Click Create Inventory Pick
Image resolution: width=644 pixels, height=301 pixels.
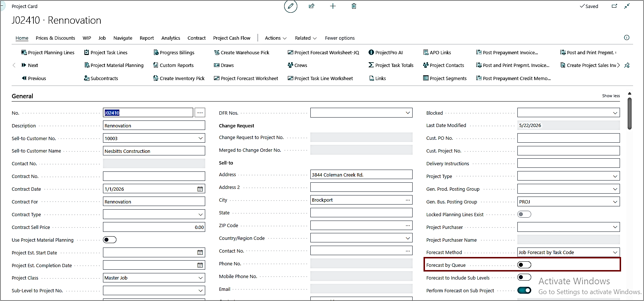point(179,78)
